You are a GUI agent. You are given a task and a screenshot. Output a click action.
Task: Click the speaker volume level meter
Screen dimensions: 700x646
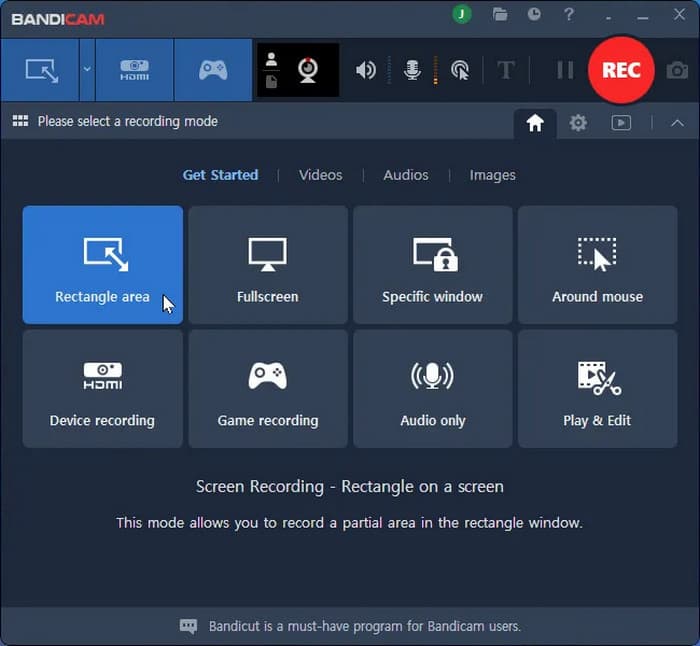coord(389,70)
